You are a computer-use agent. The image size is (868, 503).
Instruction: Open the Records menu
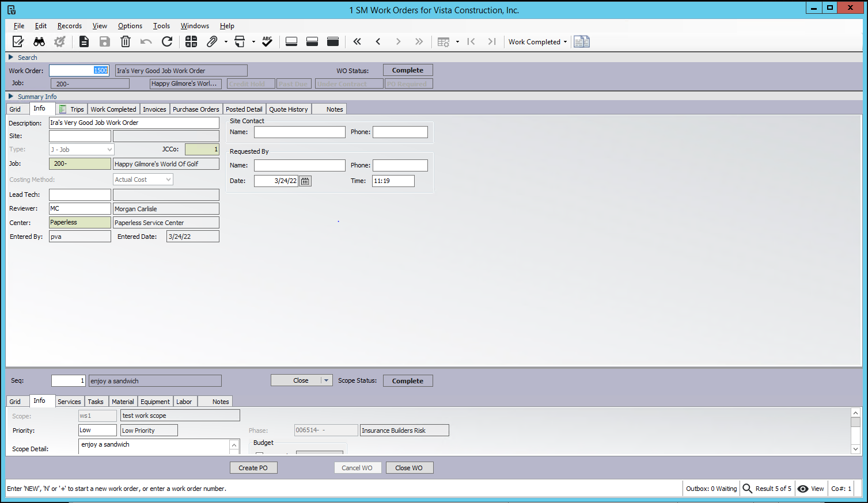[70, 26]
